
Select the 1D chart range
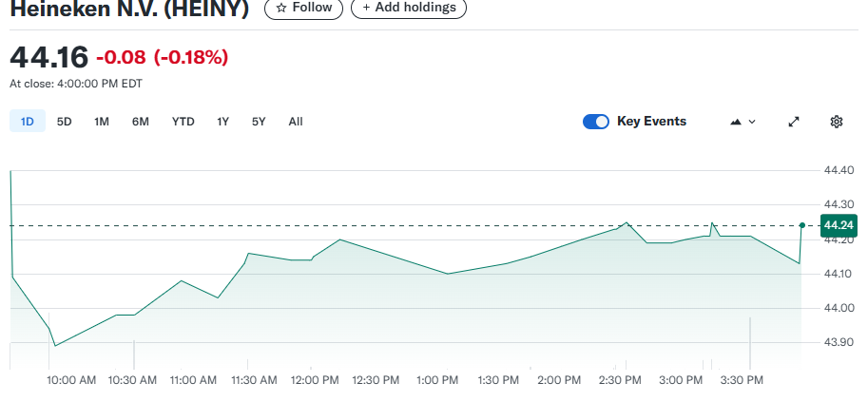pos(28,122)
